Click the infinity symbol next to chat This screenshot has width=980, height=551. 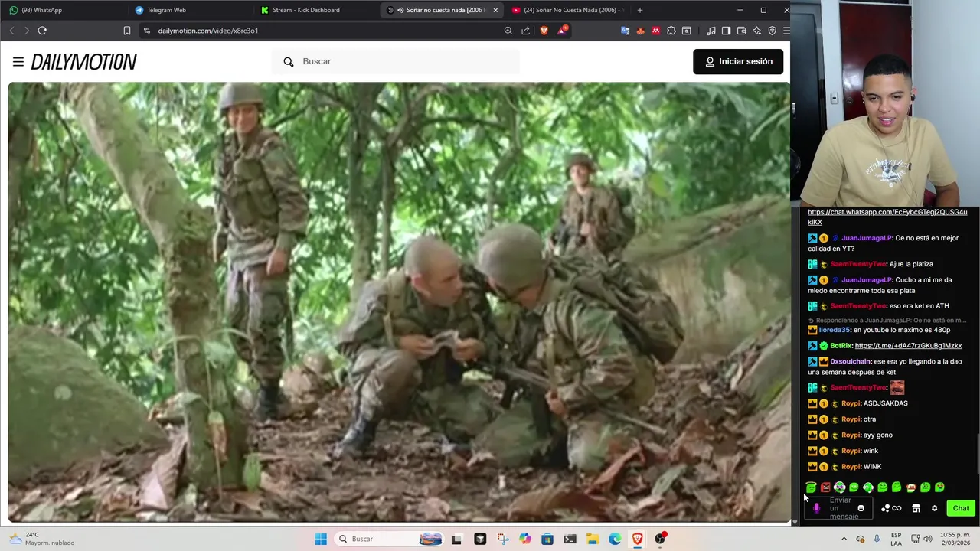[897, 508]
